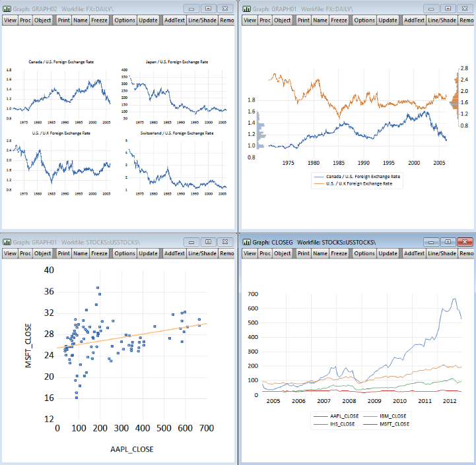Minimize the AAPL/MSFT scatter graph window
This screenshot has width=476, height=465.
(191, 242)
